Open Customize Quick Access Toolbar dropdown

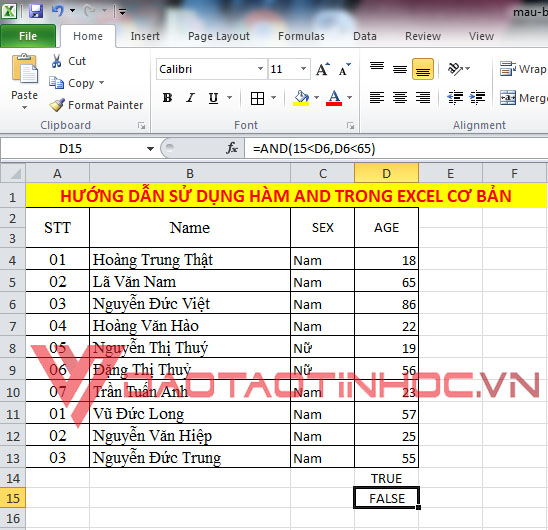[122, 12]
